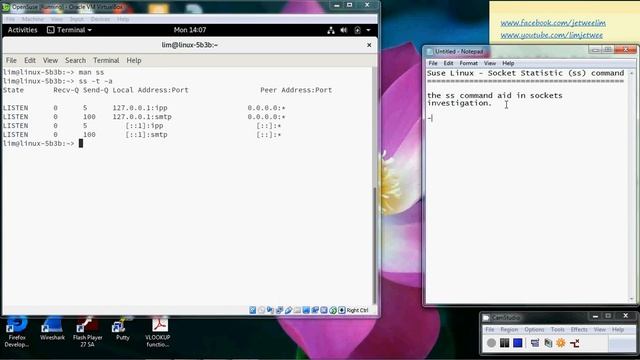Click the VirtualBox network adapters status icon
Image resolution: width=640 pixels, height=360 pixels.
(279, 310)
